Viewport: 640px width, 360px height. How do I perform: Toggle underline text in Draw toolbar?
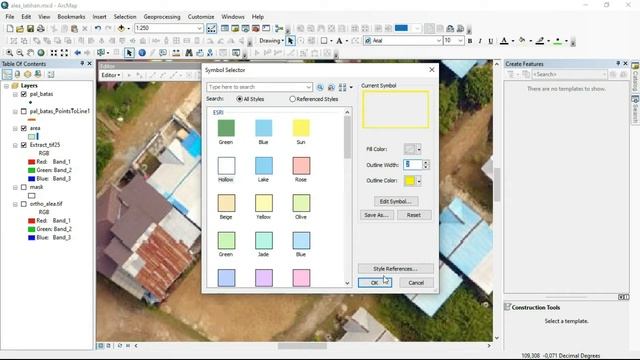(491, 41)
